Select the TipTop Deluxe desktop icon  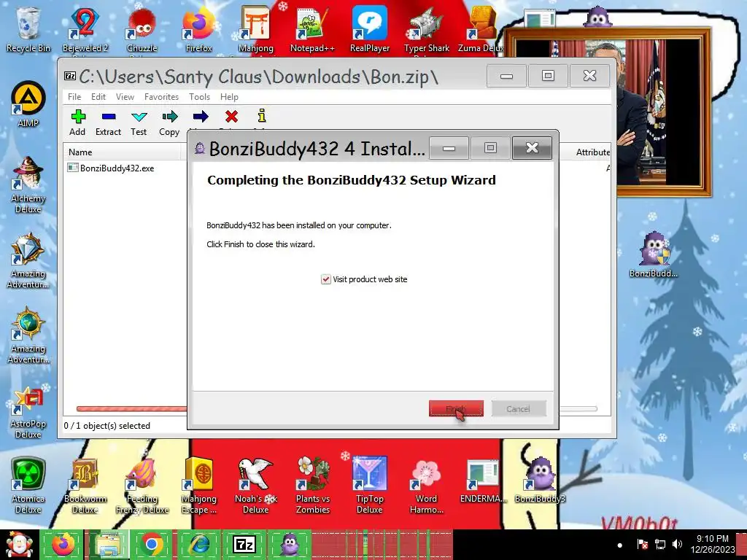tap(370, 486)
